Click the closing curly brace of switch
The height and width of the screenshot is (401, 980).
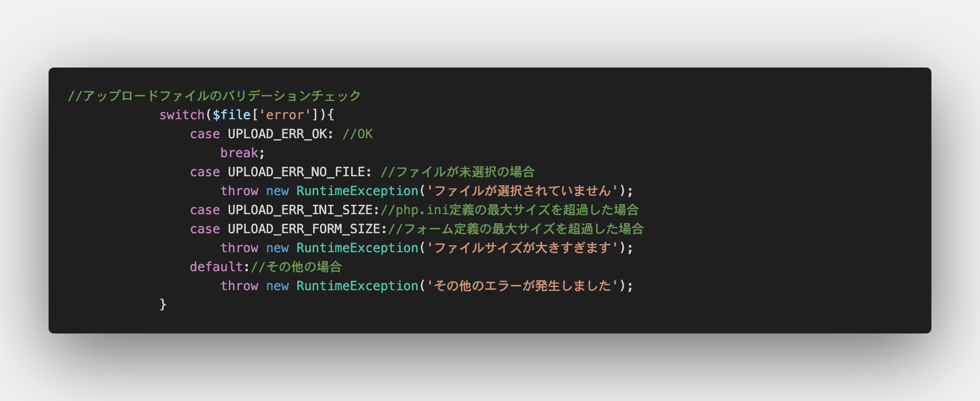163,304
